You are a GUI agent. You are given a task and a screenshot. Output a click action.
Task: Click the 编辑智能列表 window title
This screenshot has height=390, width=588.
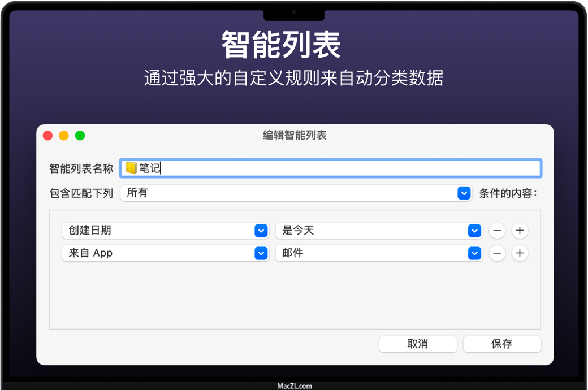point(295,136)
